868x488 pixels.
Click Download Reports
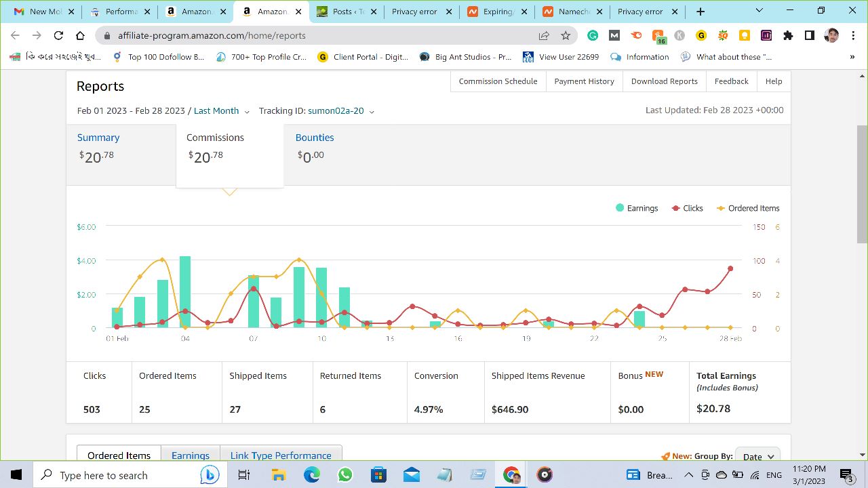click(x=664, y=81)
